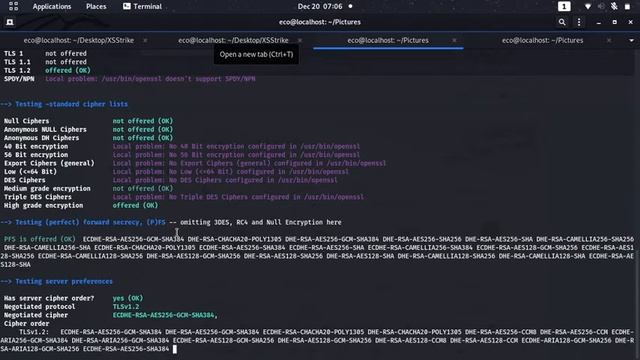Click the volume speaker icon
Image resolution: width=640 pixels, height=360 pixels.
[x=601, y=7]
